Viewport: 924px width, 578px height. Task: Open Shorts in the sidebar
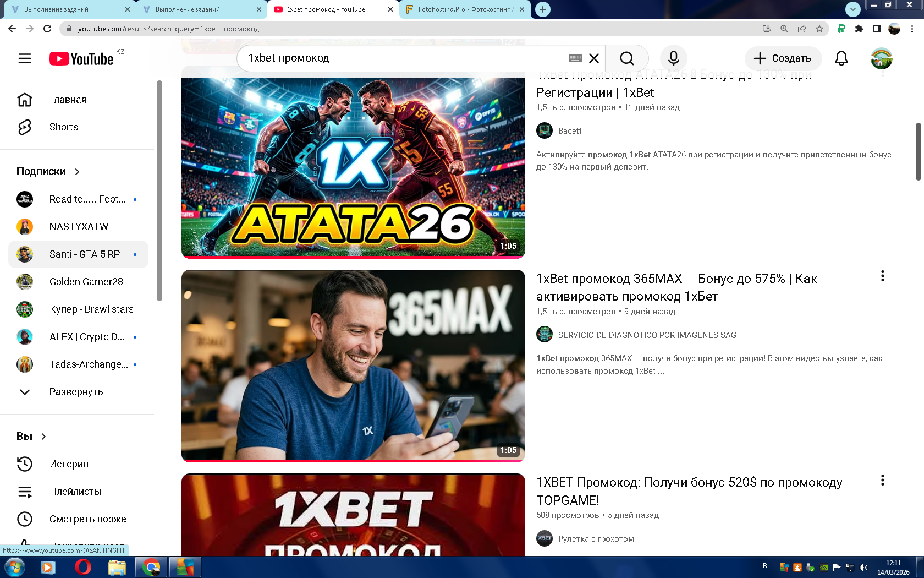click(x=78, y=127)
